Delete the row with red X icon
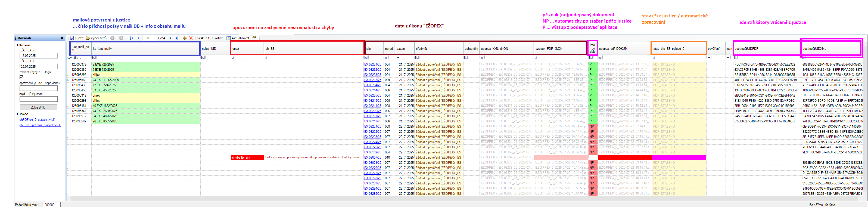 coord(191,38)
